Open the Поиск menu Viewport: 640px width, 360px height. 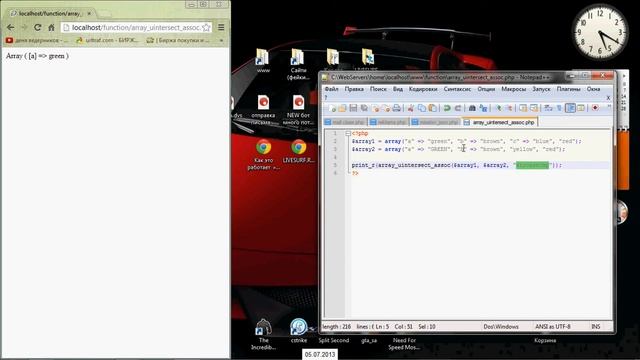(x=378, y=89)
